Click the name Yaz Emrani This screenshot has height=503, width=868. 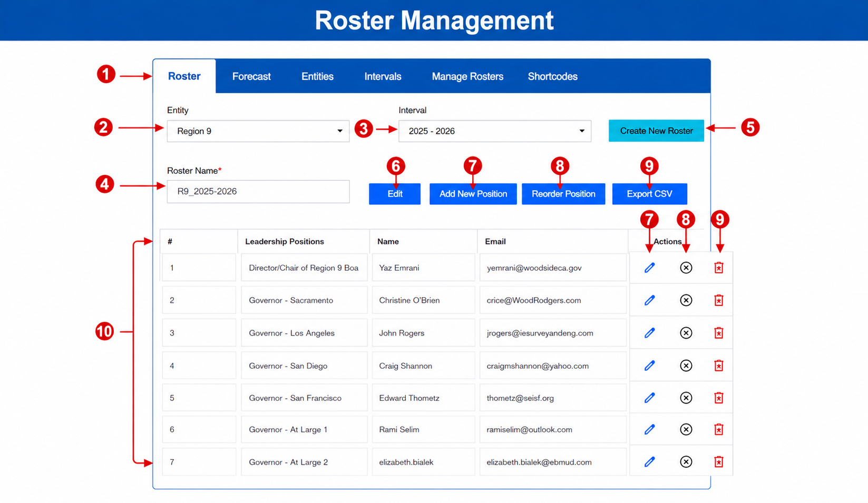pos(399,268)
